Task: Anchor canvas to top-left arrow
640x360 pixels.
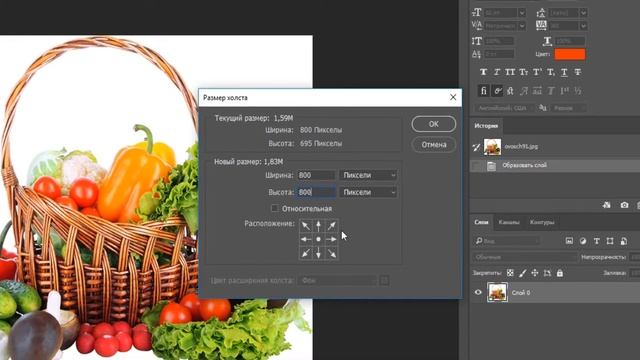Action: pos(306,226)
